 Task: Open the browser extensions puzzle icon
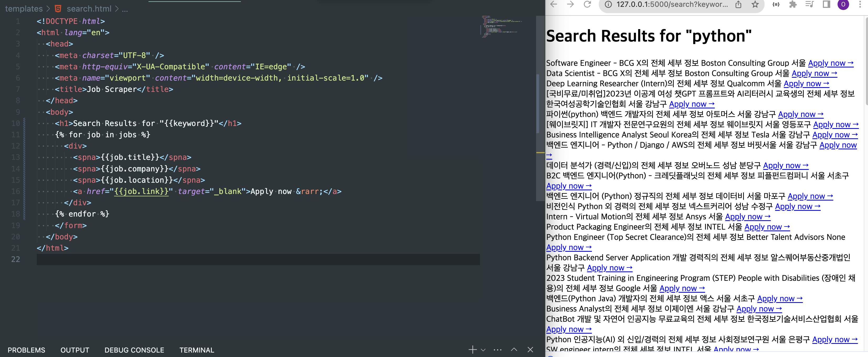click(x=793, y=4)
